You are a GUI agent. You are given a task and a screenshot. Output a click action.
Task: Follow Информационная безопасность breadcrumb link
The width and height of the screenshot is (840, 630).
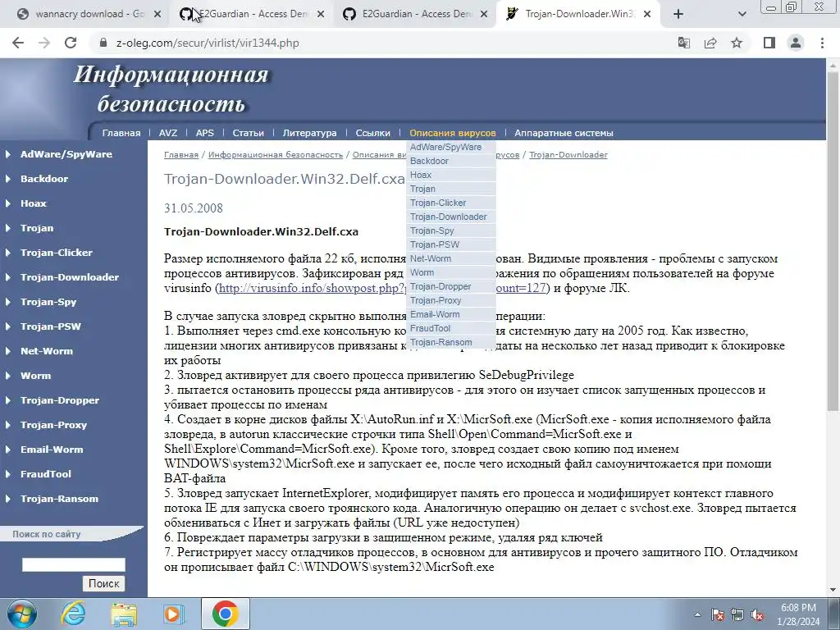(276, 155)
